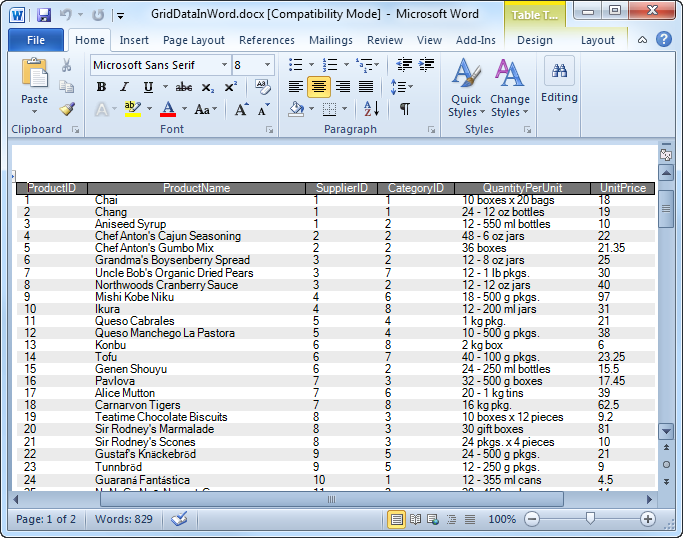
Task: Toggle Bold formatting
Action: [101, 87]
